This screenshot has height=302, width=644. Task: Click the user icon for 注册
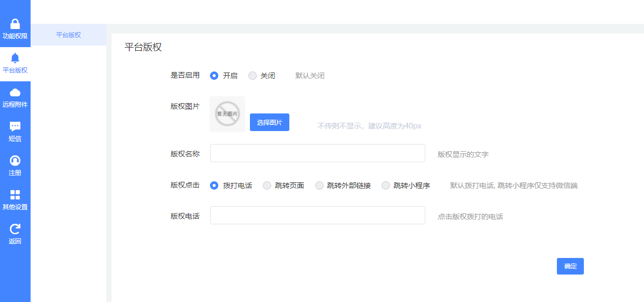point(15,161)
